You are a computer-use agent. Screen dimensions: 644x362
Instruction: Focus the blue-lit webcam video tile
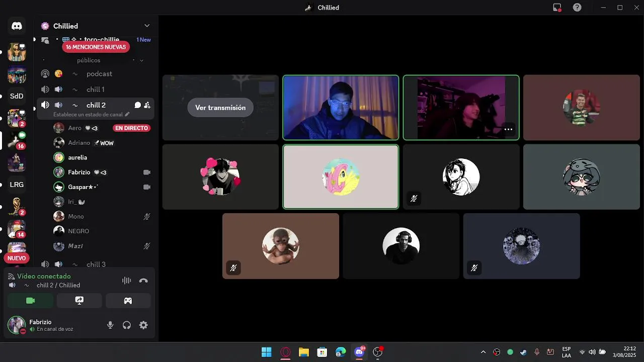(341, 108)
